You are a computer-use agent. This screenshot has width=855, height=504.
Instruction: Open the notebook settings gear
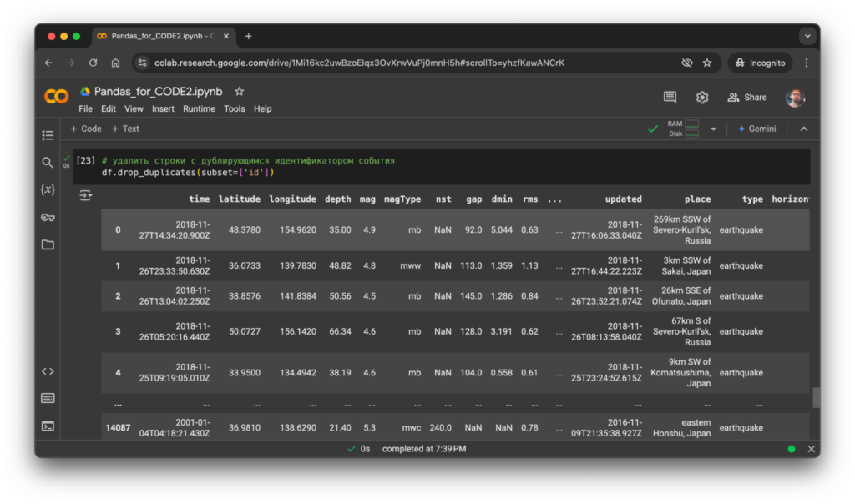click(x=702, y=98)
